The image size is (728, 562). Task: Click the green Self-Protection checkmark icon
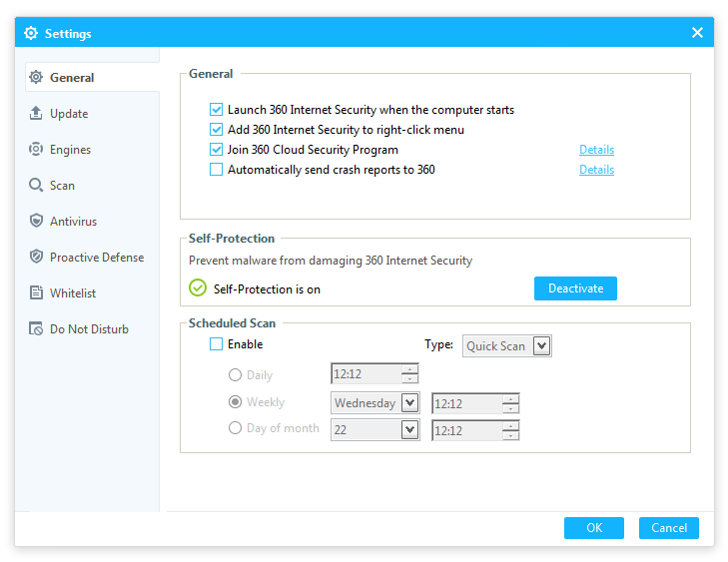click(x=198, y=289)
